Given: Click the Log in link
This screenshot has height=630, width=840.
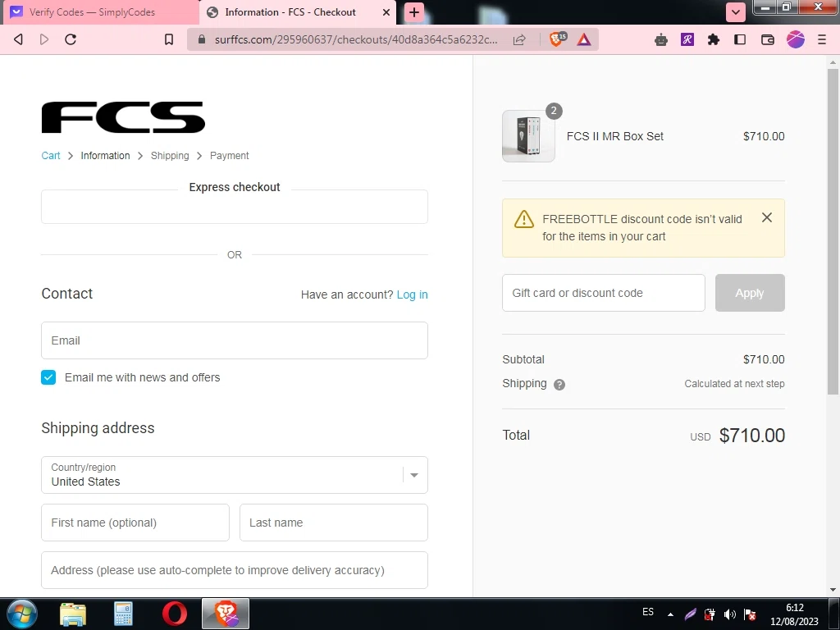Looking at the screenshot, I should click(412, 294).
